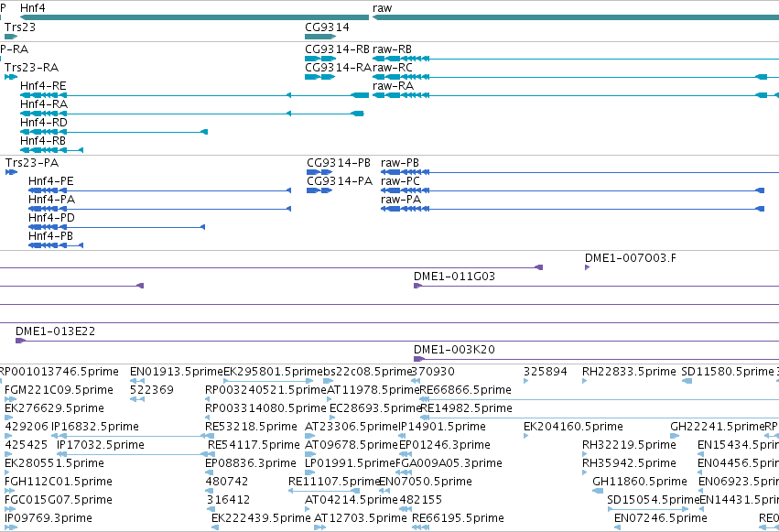This screenshot has height=532, width=779.
Task: Click the EK280551.5prime EST
Action: click(54, 463)
